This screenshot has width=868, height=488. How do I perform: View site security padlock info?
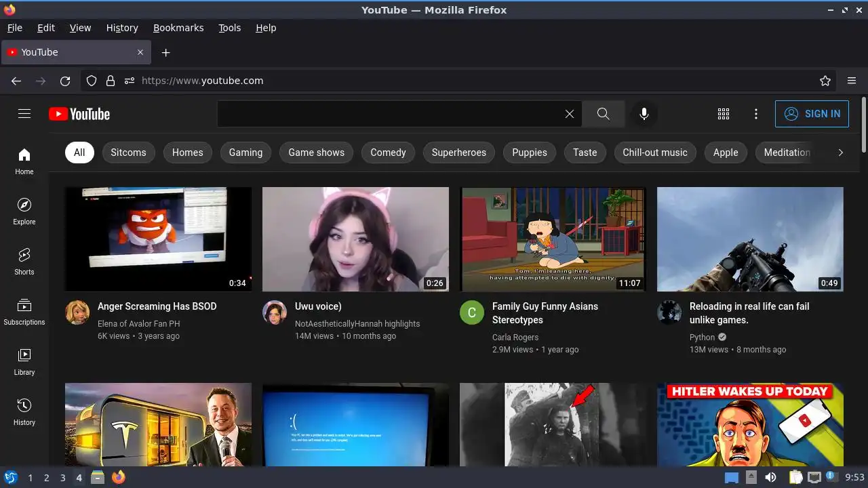click(111, 81)
